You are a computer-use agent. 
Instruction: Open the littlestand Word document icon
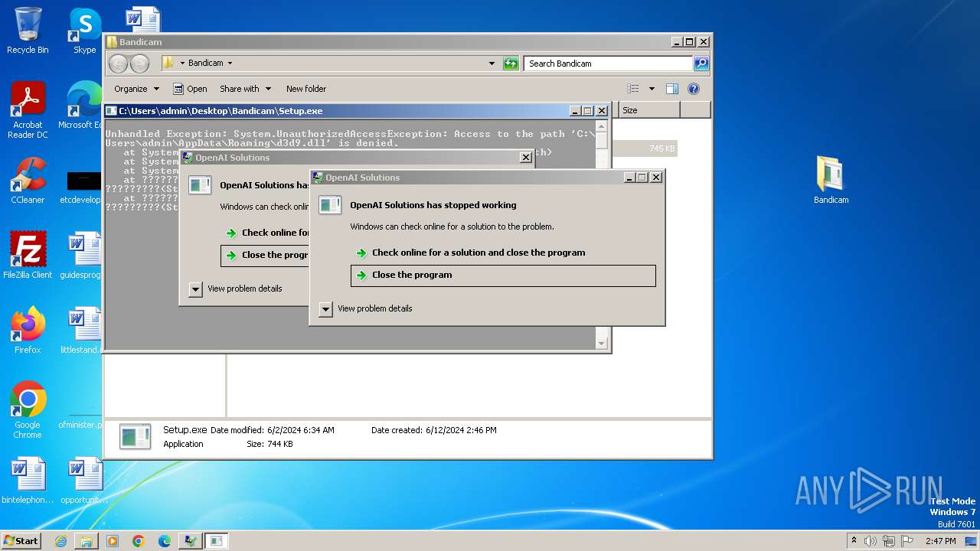coord(83,330)
